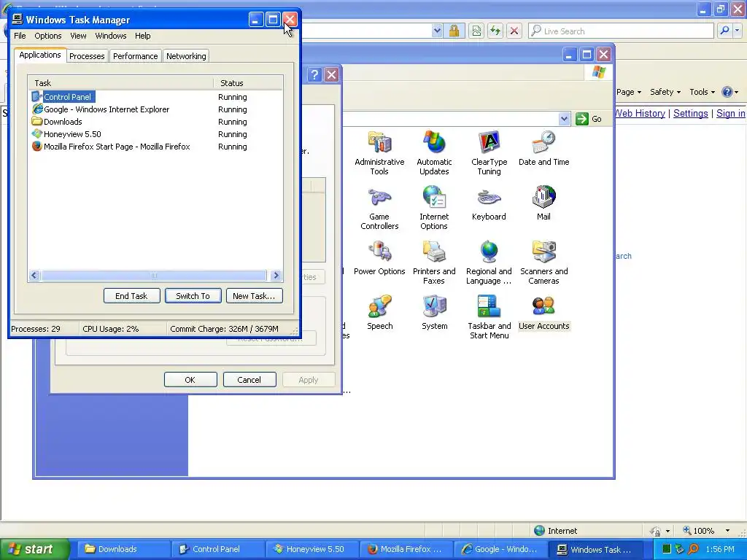
Task: Open Automatic Updates icon
Action: click(434, 153)
